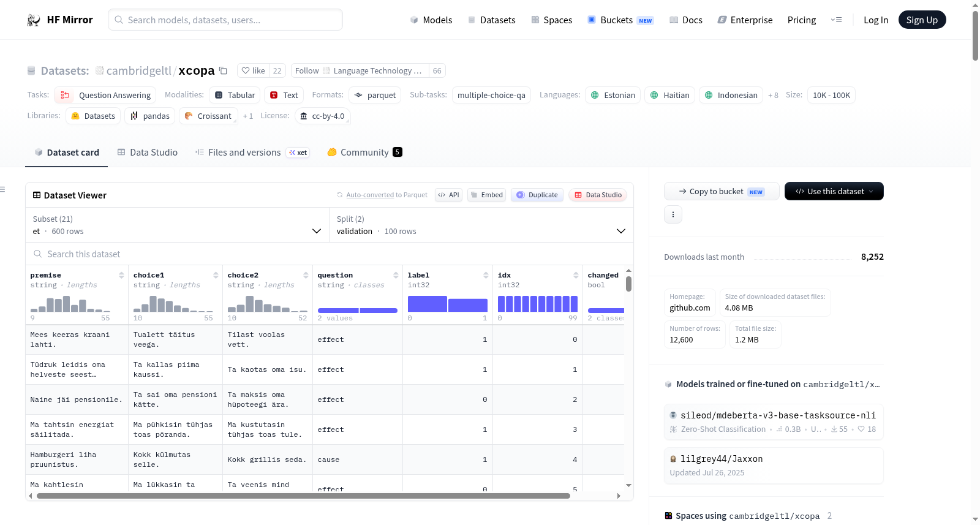Click the Haitian language globe icon
The image size is (980, 525).
point(654,95)
